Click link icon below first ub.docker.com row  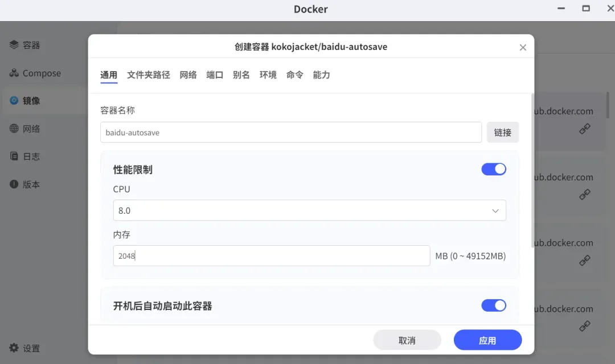[585, 129]
